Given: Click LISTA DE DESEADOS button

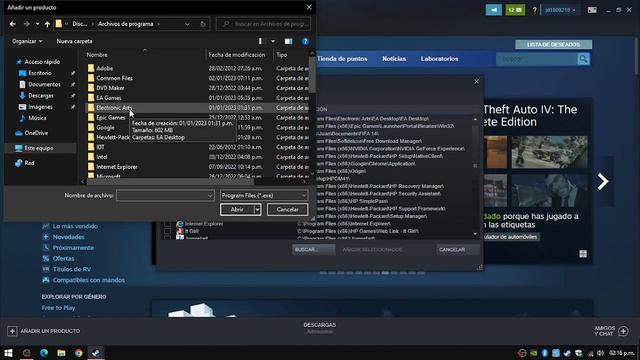Looking at the screenshot, I should (x=553, y=44).
